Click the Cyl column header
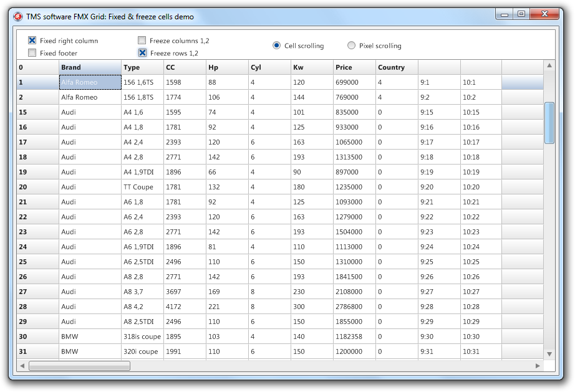Viewport: 575px width, 392px height. pyautogui.click(x=269, y=67)
